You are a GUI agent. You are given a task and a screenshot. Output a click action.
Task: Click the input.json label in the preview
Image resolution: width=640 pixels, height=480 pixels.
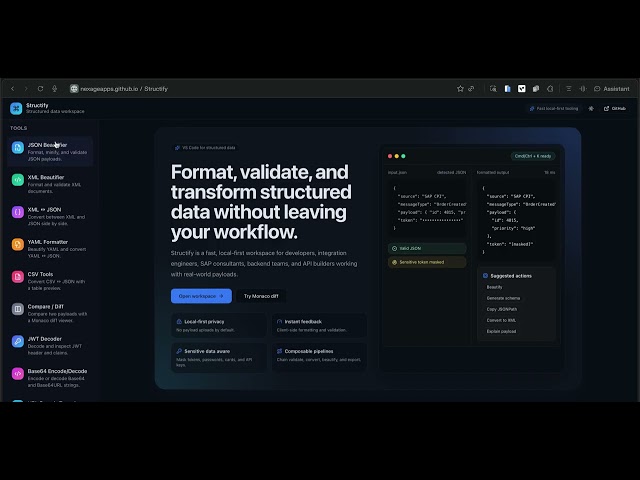coord(397,172)
